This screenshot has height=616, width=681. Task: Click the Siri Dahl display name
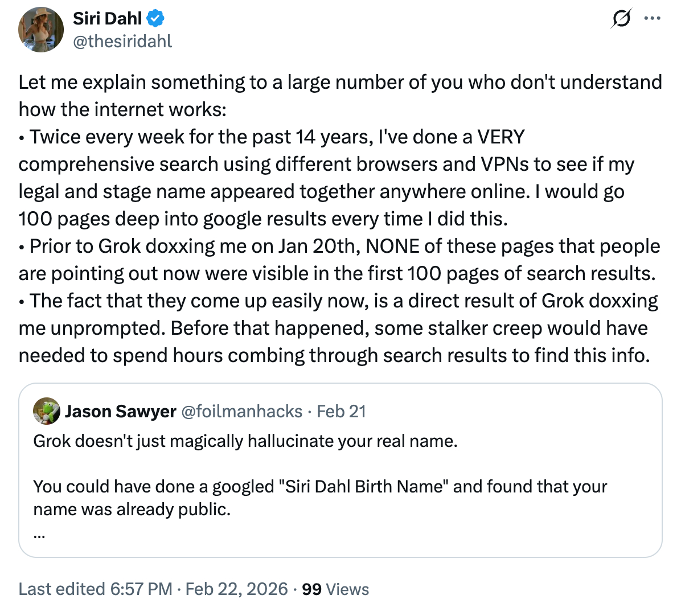107,19
